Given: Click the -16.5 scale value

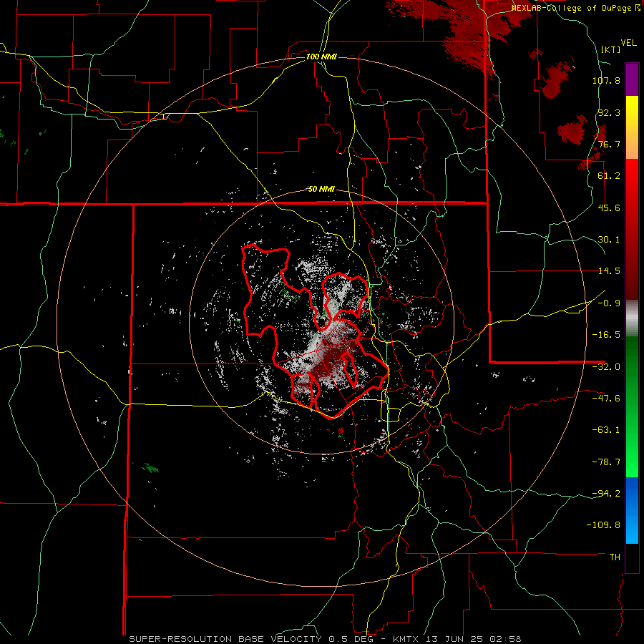Looking at the screenshot, I should 606,335.
